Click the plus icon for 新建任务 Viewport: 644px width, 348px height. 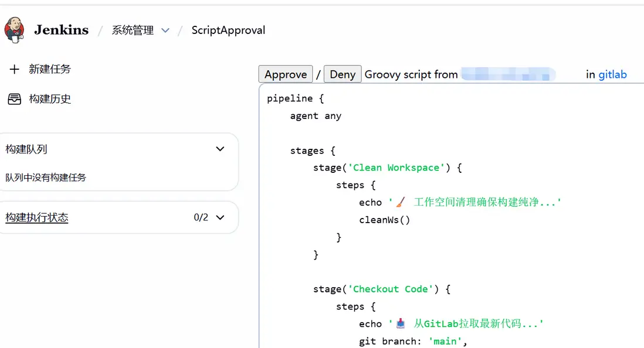(15, 69)
